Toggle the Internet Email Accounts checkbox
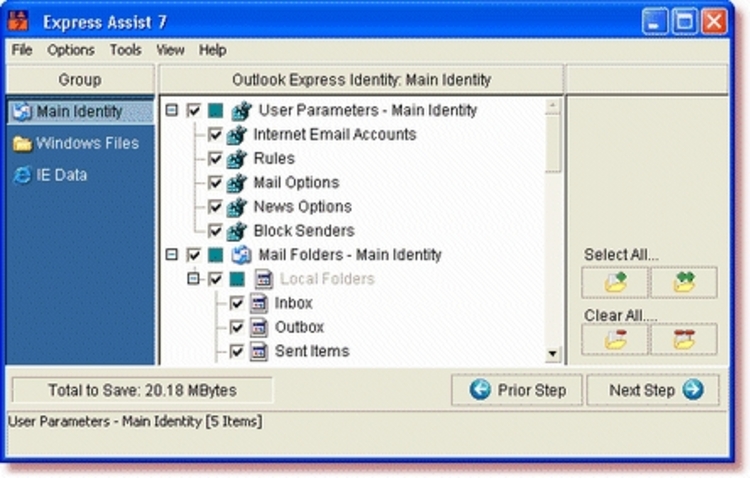Screen dimensions: 750x478 point(215,134)
